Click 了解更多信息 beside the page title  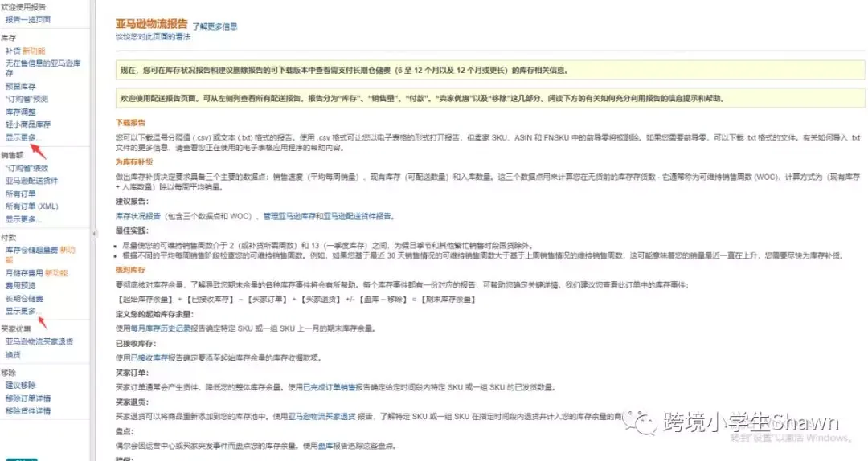[x=215, y=26]
